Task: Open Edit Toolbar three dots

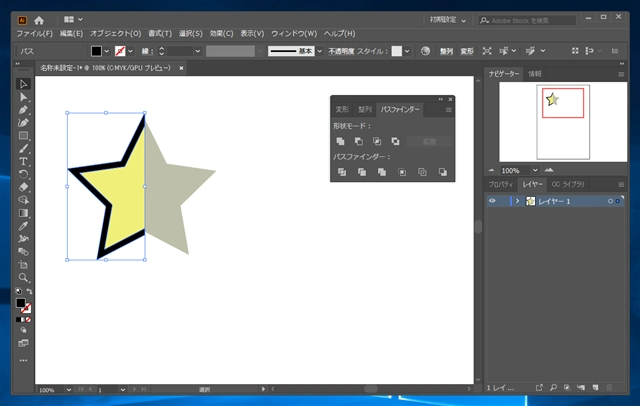Action: pyautogui.click(x=23, y=360)
